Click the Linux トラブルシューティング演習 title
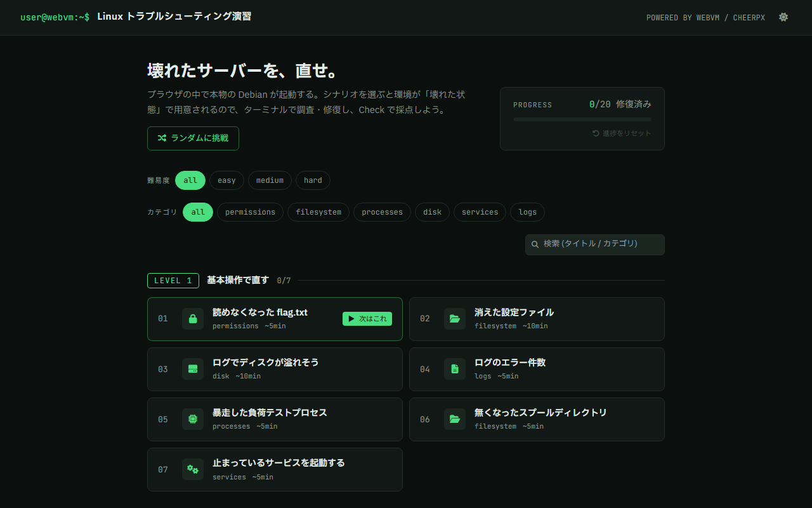The image size is (812, 508). click(174, 17)
